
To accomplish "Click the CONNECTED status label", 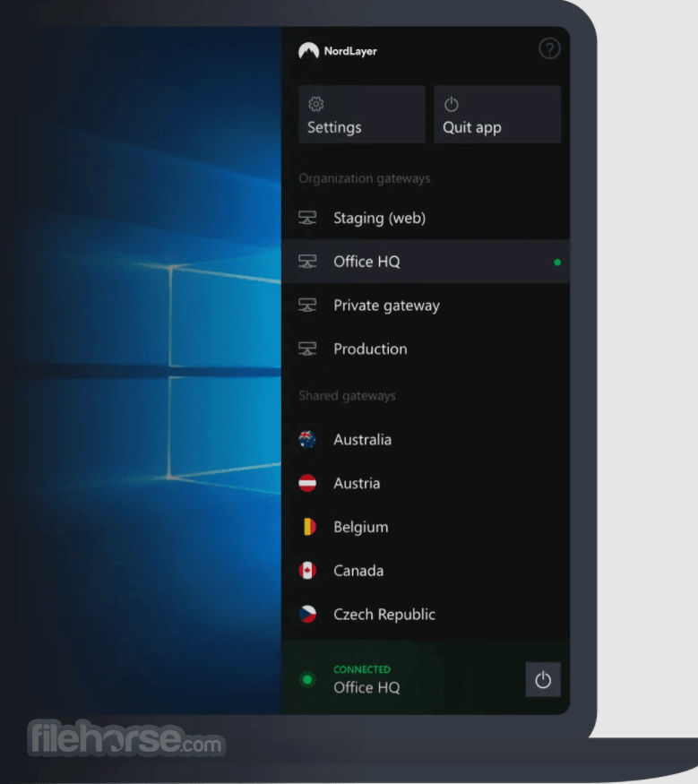I will (x=362, y=669).
